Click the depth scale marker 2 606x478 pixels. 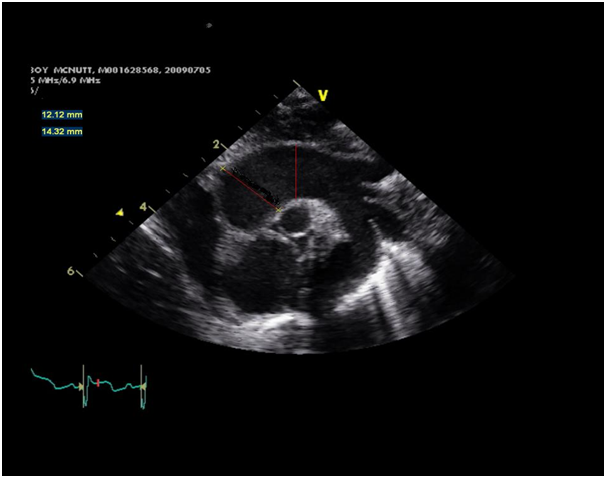pyautogui.click(x=215, y=144)
